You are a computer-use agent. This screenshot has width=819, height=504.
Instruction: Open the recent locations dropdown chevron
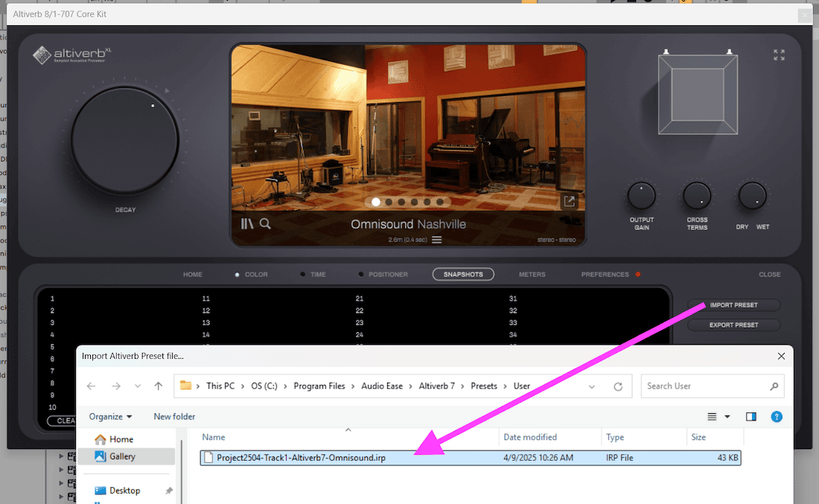pyautogui.click(x=138, y=386)
